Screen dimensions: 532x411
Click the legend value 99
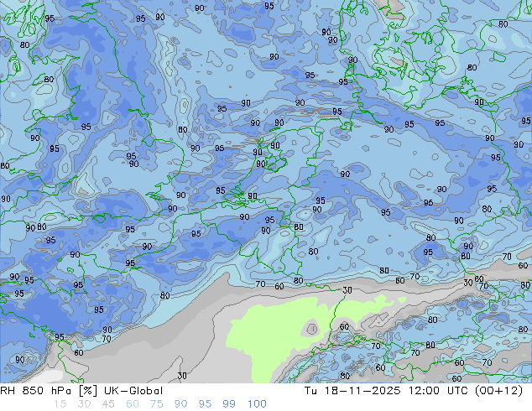[x=229, y=403]
